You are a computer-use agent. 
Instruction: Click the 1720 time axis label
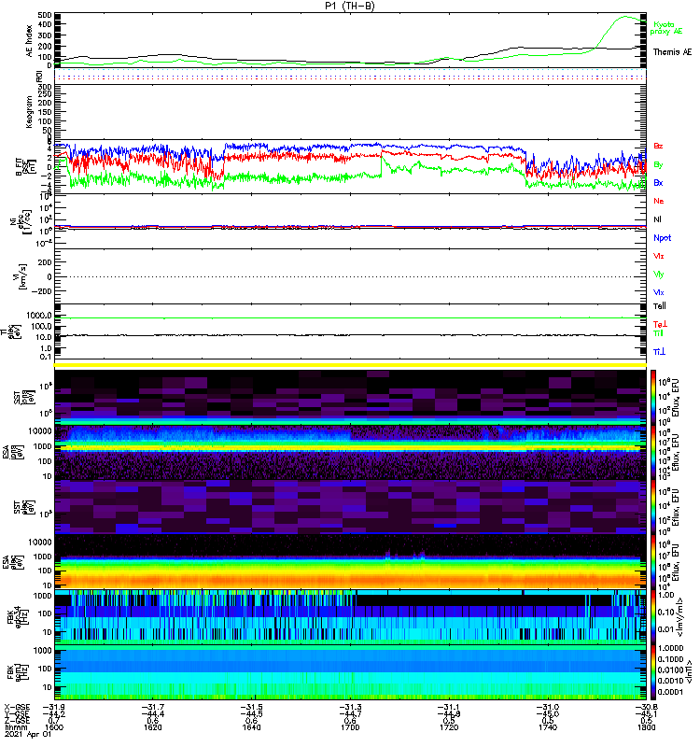pyautogui.click(x=449, y=727)
